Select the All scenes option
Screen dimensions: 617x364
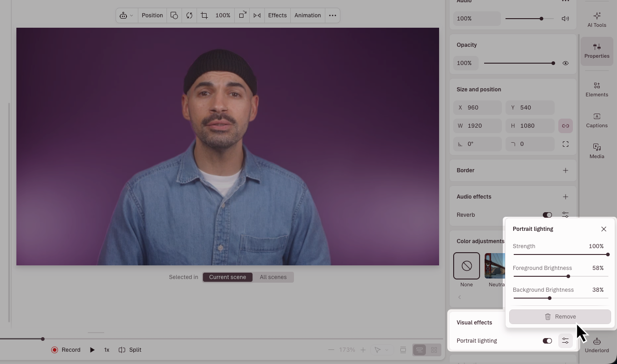pos(273,277)
